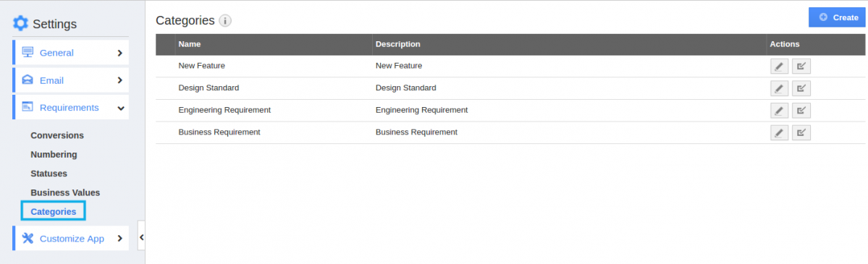Image resolution: width=868 pixels, height=264 pixels.
Task: Open the Statuses menu item
Action: click(x=49, y=174)
